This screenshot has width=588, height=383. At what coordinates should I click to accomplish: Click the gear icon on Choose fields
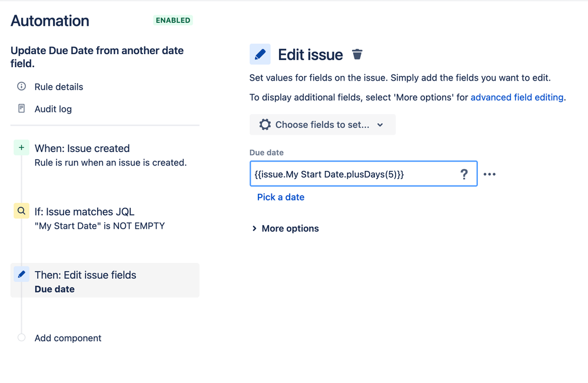click(x=265, y=125)
